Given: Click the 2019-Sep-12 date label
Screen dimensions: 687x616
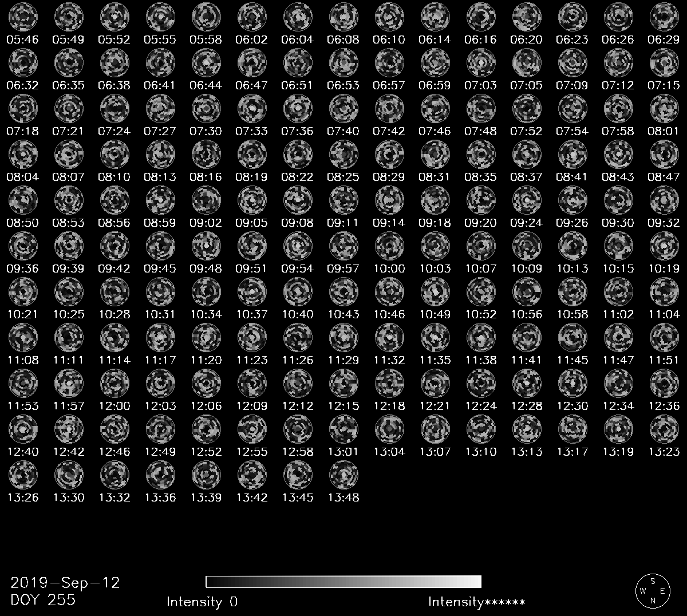Looking at the screenshot, I should click(x=65, y=583).
